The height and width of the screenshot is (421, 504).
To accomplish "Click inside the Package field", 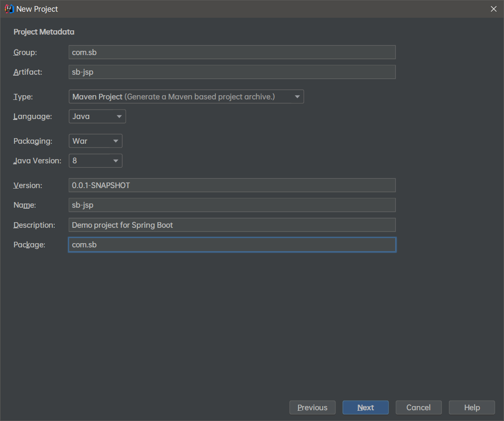I will click(x=232, y=245).
